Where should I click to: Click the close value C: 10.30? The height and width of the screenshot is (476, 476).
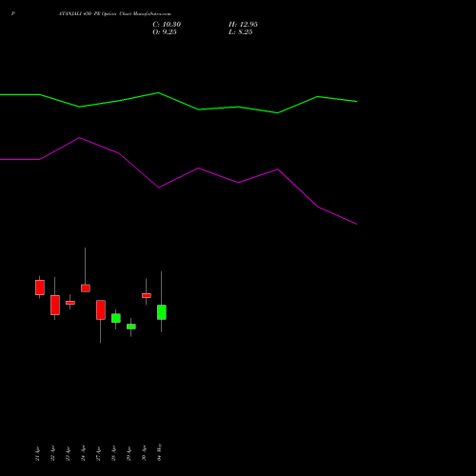[167, 25]
